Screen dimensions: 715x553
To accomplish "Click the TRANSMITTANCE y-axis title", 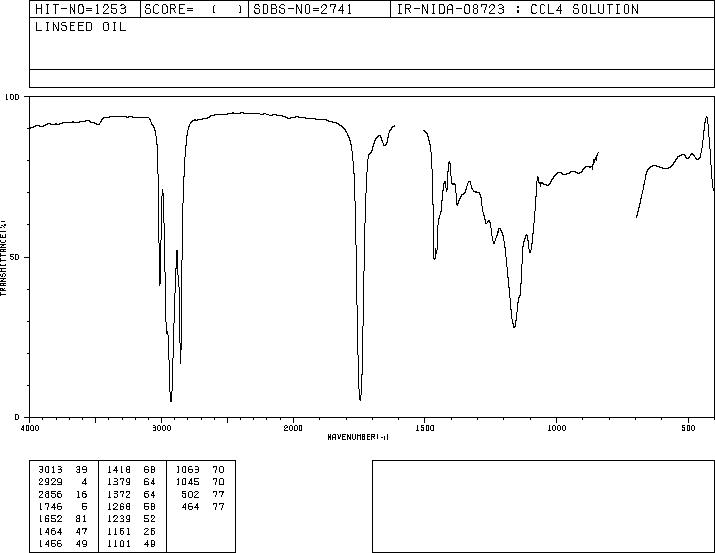I will (3, 258).
